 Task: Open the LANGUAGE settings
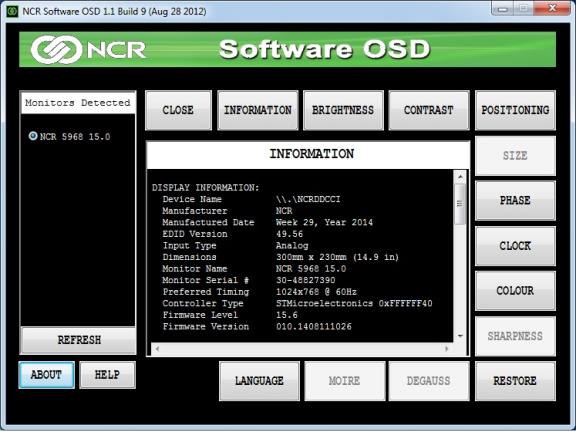(259, 381)
